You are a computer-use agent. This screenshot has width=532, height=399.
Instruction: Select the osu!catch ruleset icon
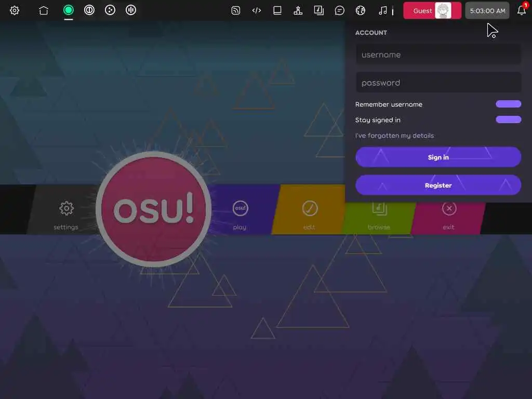tap(110, 10)
